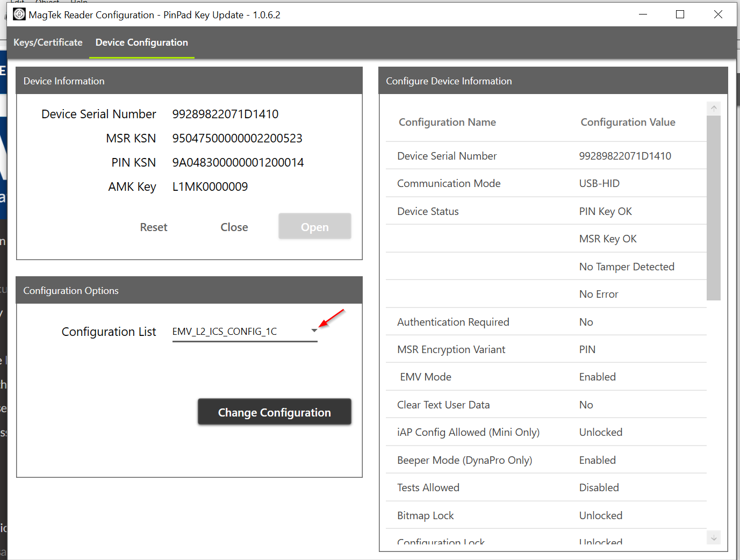Screen dimensions: 740x560
Task: Select the MSR KSN value text
Action: pyautogui.click(x=237, y=138)
